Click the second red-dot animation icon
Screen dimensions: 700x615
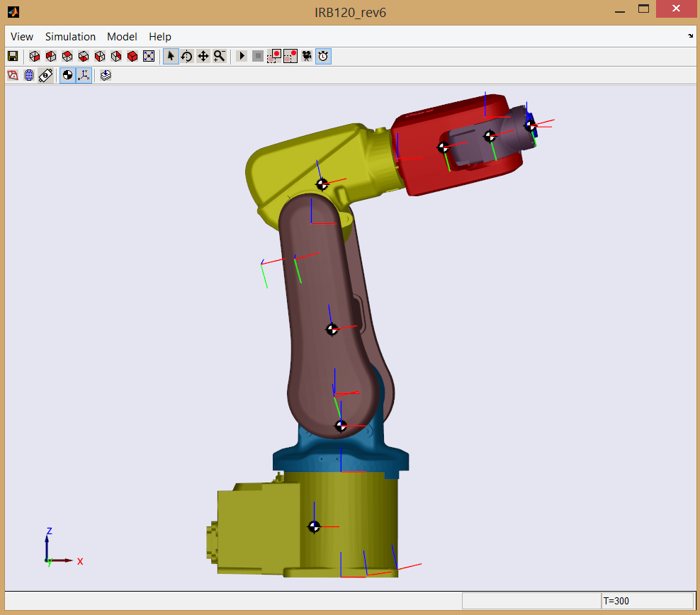click(290, 56)
